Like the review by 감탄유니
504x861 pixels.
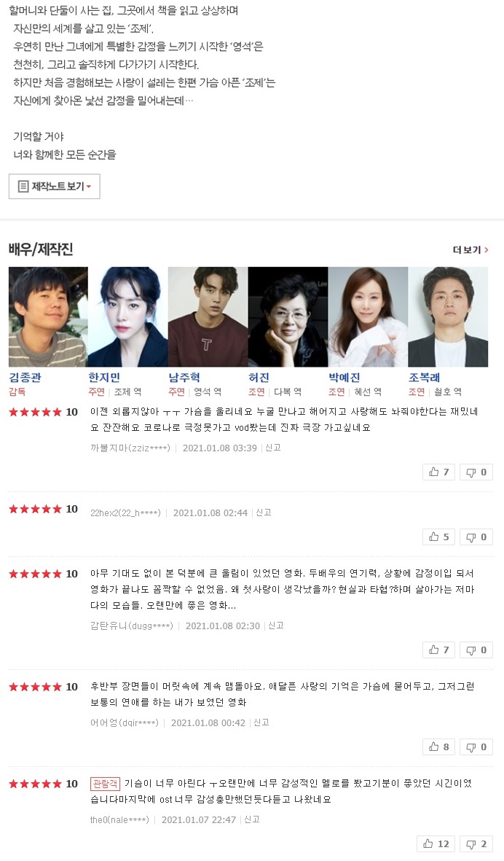[x=438, y=650]
